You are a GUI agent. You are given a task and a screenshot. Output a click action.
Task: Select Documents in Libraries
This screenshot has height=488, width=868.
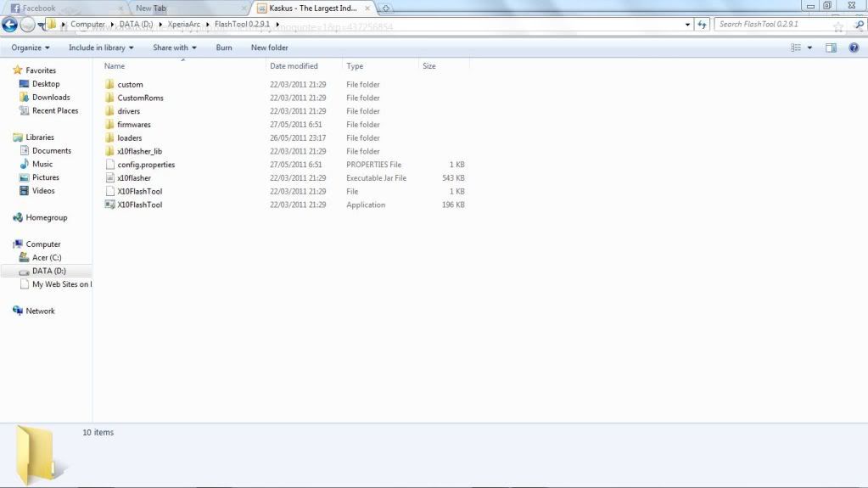point(52,151)
